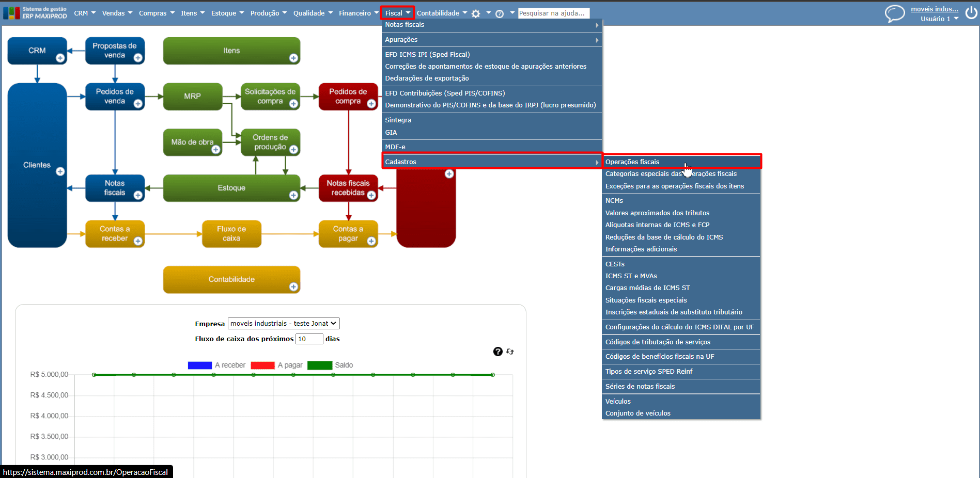980x478 pixels.
Task: Expand the Apurações submenu
Action: pos(492,40)
